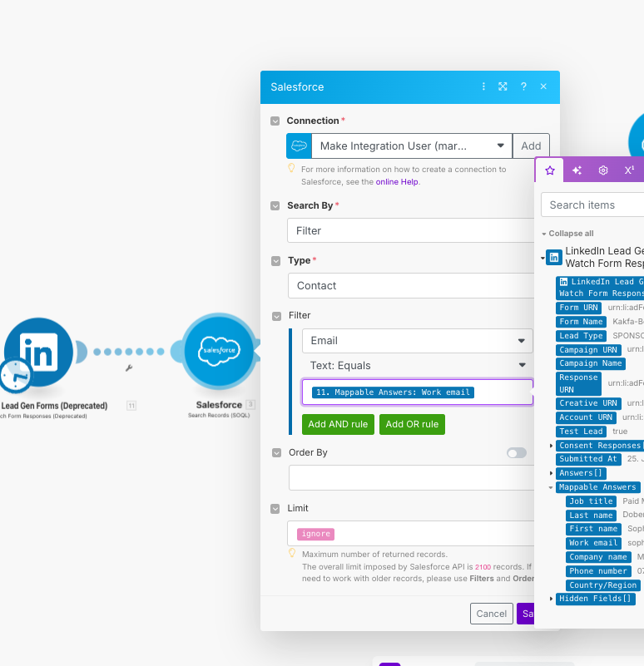Select the Account URN variable
This screenshot has width=644, height=666.
[587, 417]
